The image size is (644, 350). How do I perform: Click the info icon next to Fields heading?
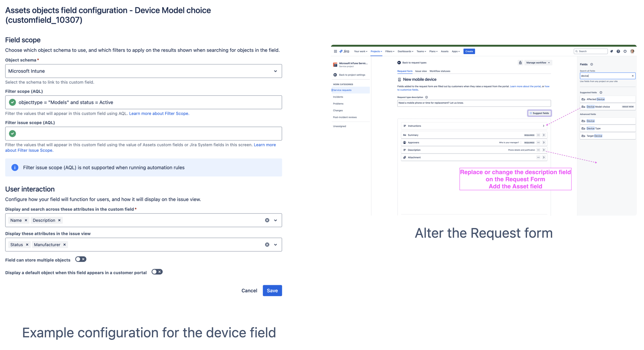pyautogui.click(x=592, y=64)
